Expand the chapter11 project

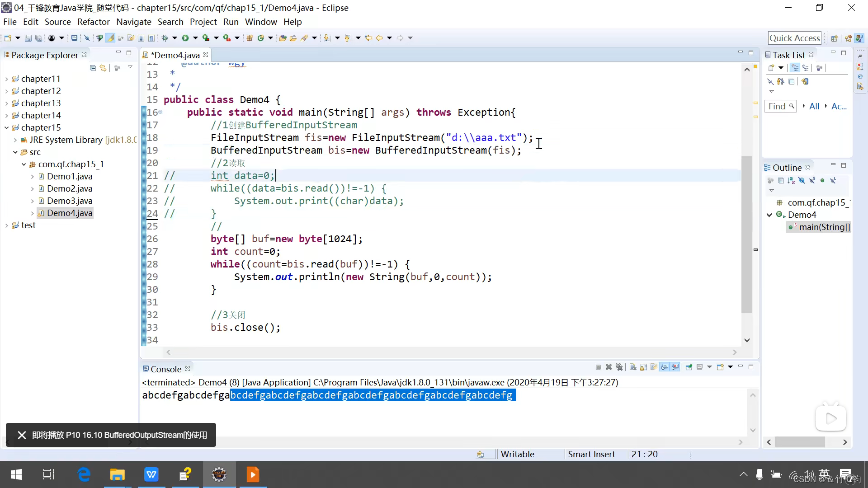pos(6,79)
